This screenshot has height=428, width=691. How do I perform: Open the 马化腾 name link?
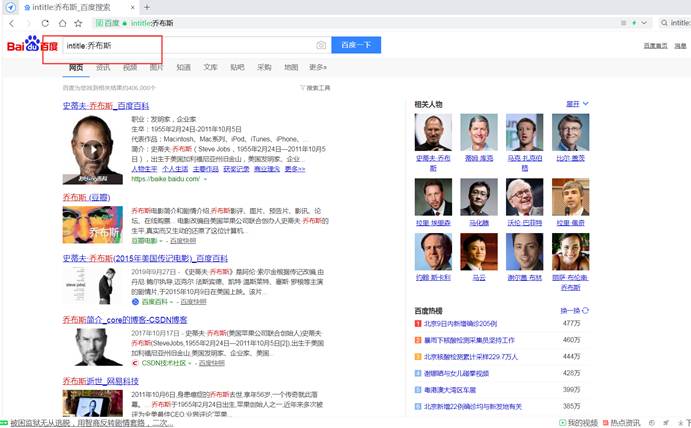(x=479, y=223)
